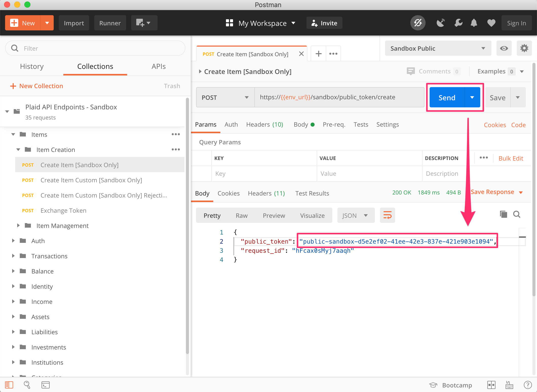
Task: Click the Import button
Action: point(74,23)
